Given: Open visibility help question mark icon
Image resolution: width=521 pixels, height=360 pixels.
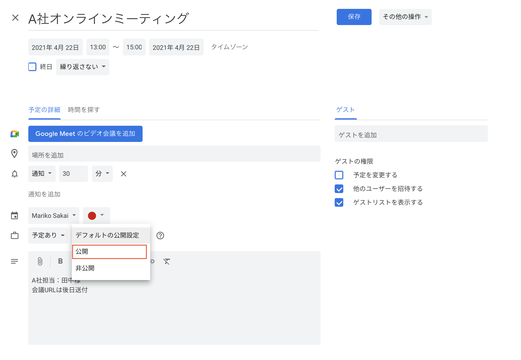Looking at the screenshot, I should (x=160, y=236).
